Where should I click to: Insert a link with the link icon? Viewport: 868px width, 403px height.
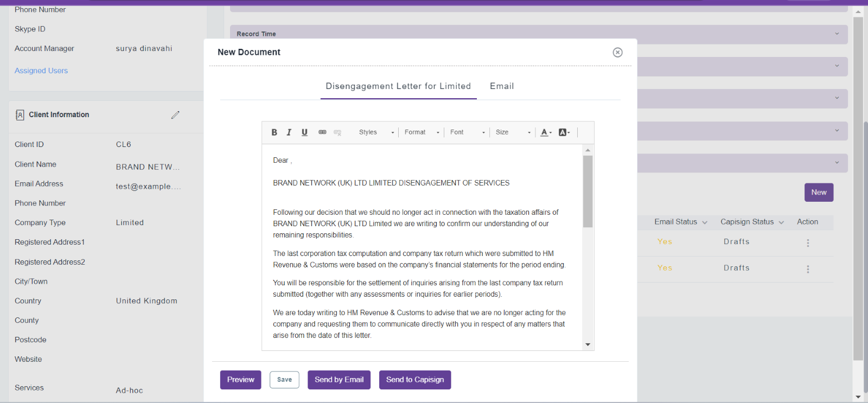pos(322,132)
